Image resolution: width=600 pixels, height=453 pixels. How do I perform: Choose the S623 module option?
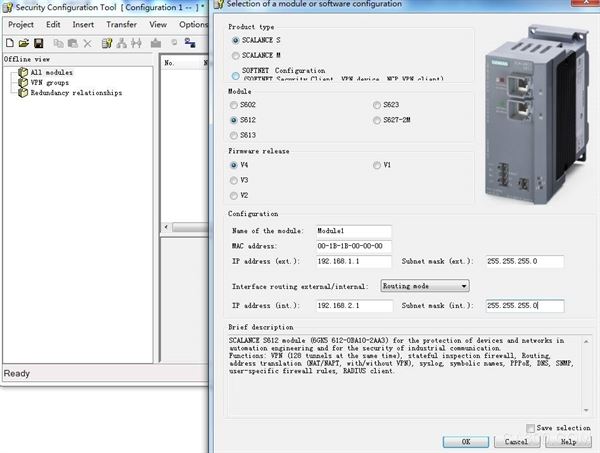point(376,104)
